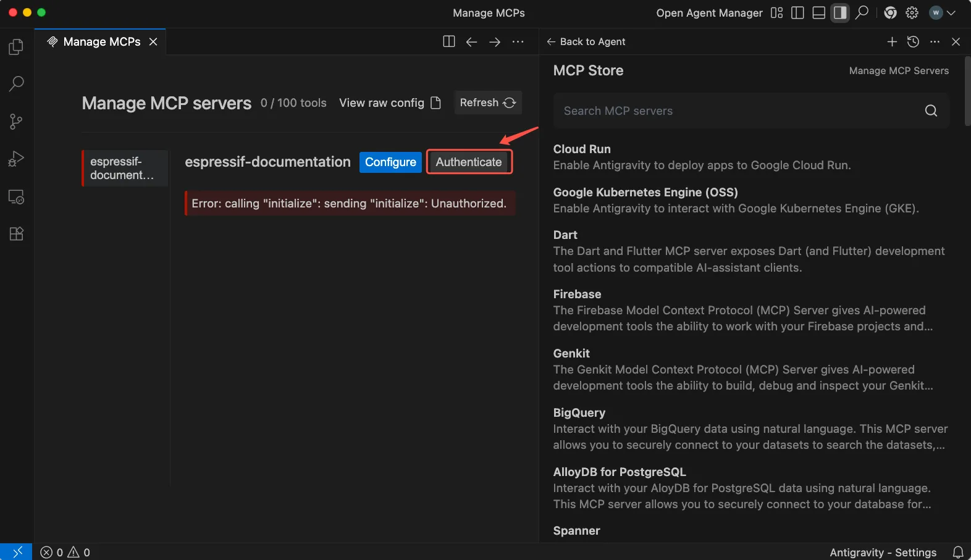
Task: Open BigQuery MCP server entry
Action: pyautogui.click(x=751, y=429)
